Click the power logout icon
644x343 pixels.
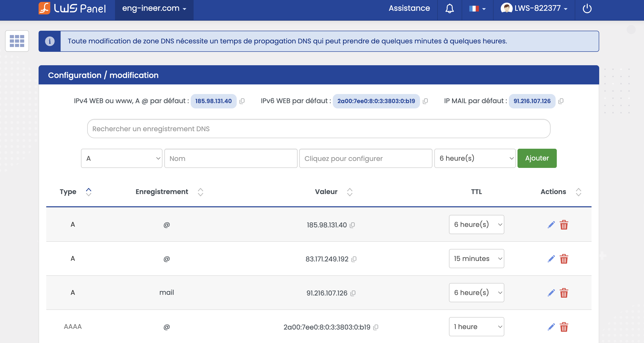[587, 8]
